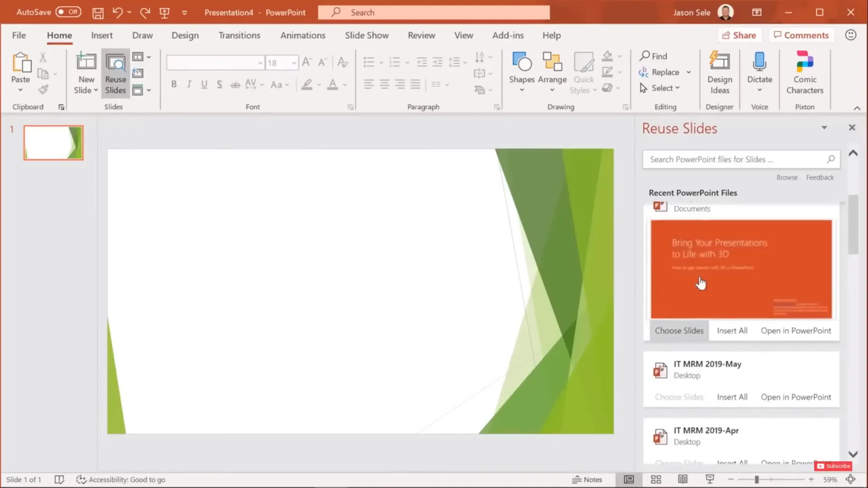The height and width of the screenshot is (488, 868).
Task: Click Browse link in Reuse Slides
Action: (x=787, y=178)
